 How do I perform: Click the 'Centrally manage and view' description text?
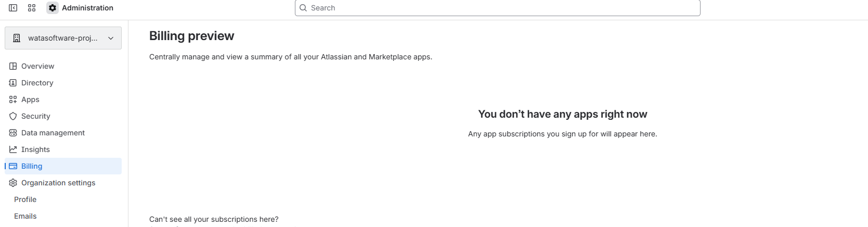coord(291,57)
